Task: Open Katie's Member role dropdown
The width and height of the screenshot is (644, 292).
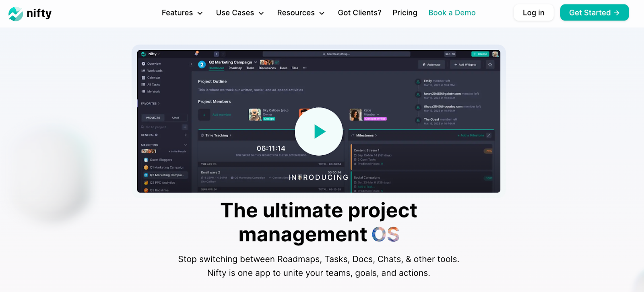Action: [x=372, y=114]
